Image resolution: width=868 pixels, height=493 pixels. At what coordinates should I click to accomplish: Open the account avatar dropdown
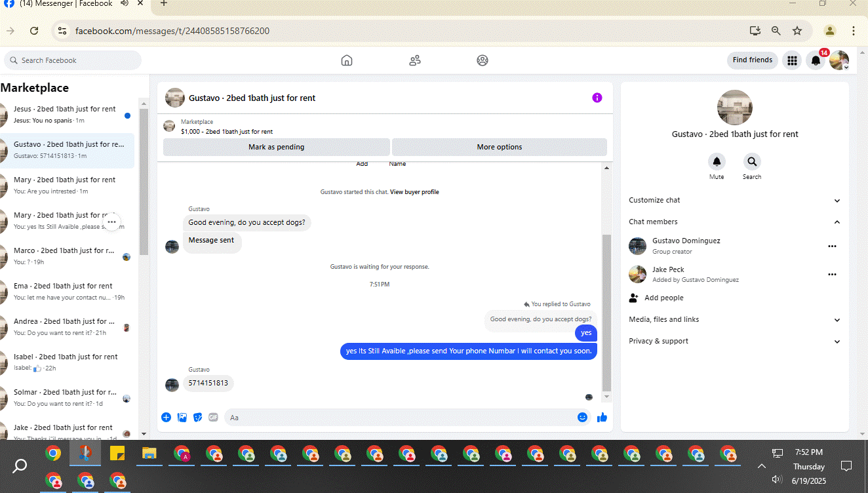(839, 60)
